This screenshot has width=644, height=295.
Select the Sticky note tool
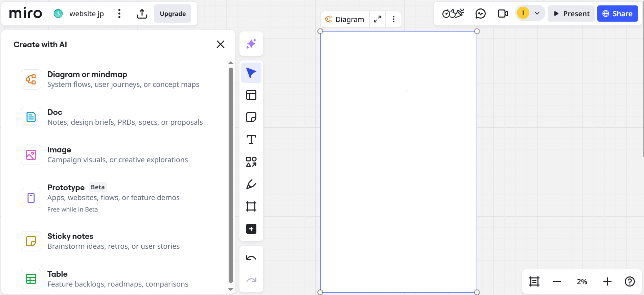tap(251, 117)
